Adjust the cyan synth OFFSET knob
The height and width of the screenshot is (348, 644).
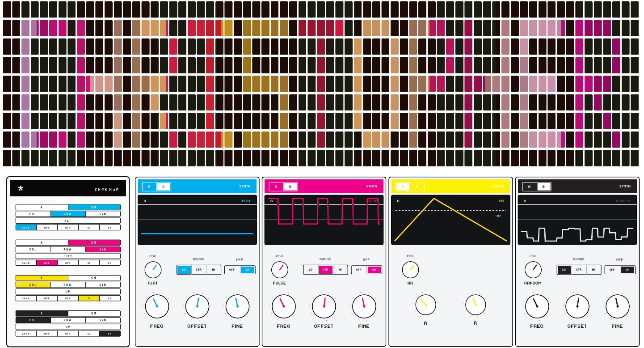pos(197,306)
